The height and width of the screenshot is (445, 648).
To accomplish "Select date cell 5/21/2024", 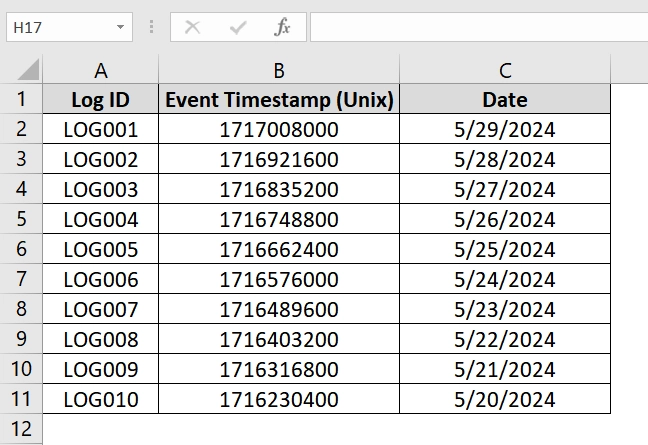I will (505, 369).
